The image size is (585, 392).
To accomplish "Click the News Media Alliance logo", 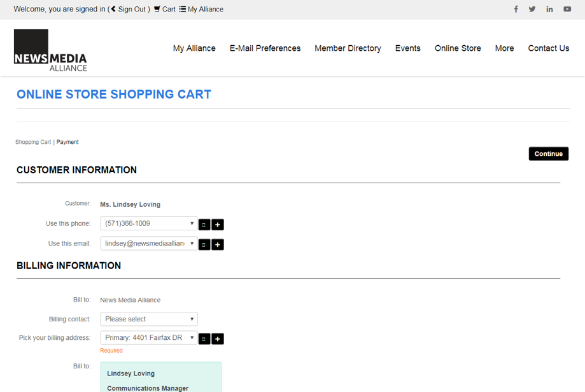I will (50, 50).
